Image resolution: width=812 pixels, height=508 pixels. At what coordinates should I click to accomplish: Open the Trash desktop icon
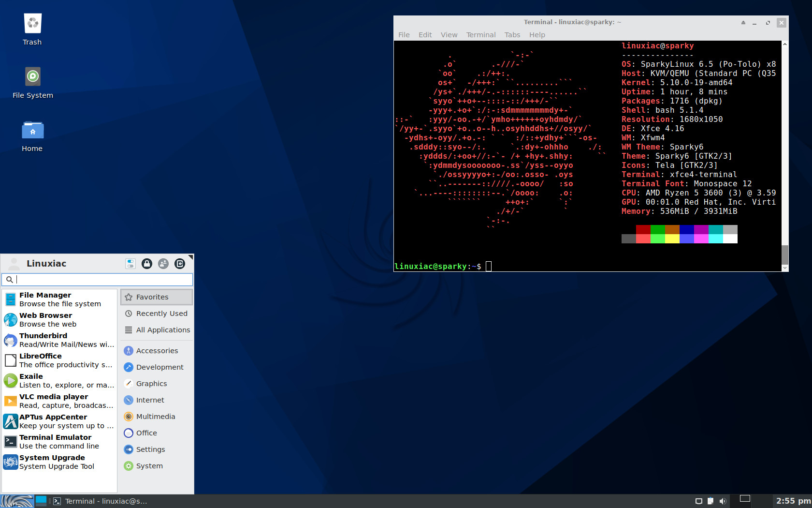[32, 29]
